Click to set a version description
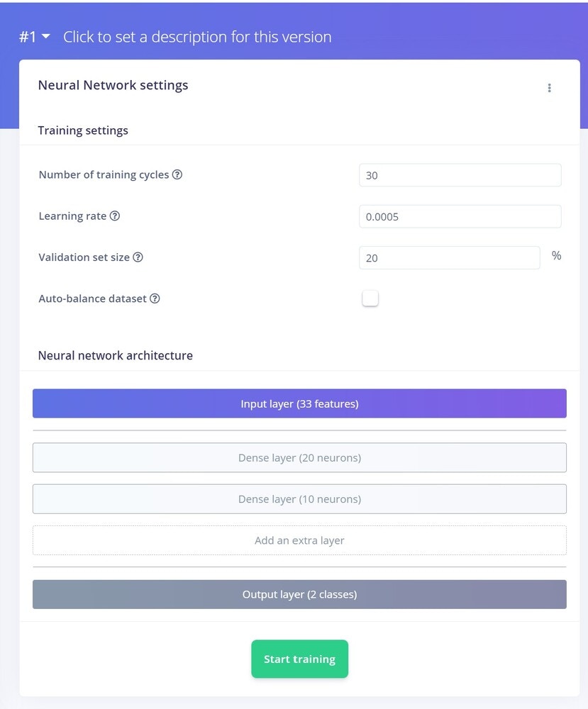 click(x=197, y=37)
